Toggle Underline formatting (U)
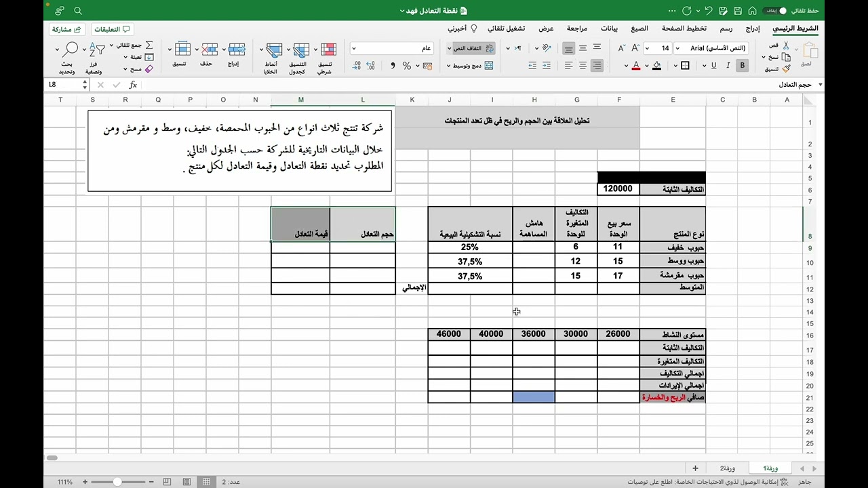868x488 pixels. (714, 66)
